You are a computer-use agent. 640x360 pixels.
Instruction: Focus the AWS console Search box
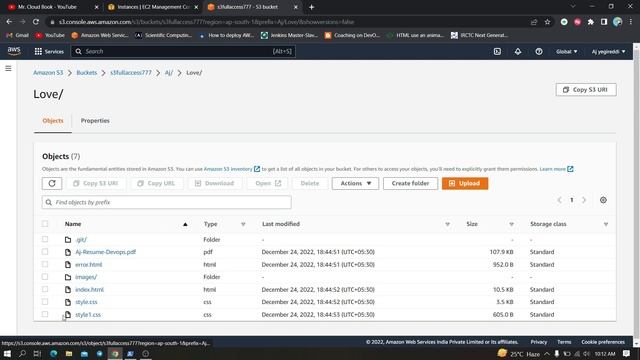pos(183,51)
